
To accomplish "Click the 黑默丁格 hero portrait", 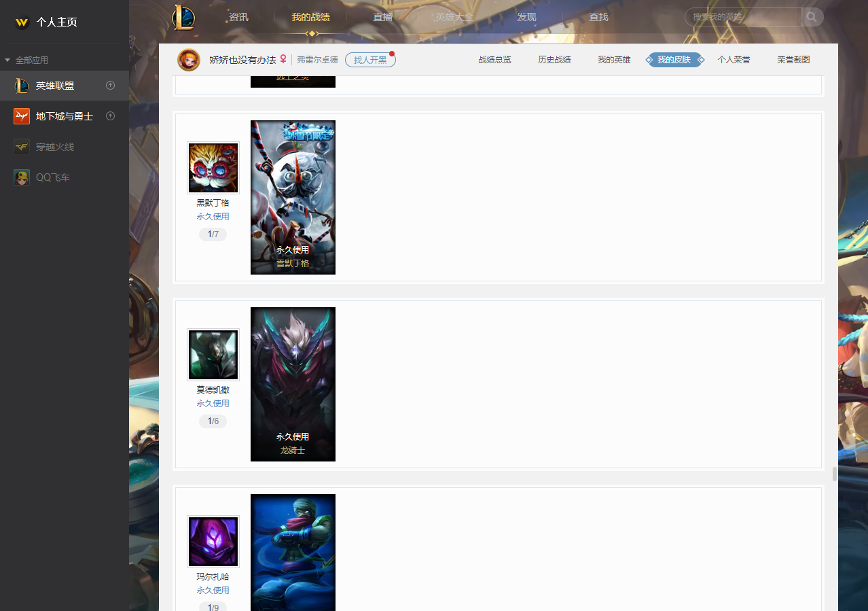I will [x=213, y=168].
